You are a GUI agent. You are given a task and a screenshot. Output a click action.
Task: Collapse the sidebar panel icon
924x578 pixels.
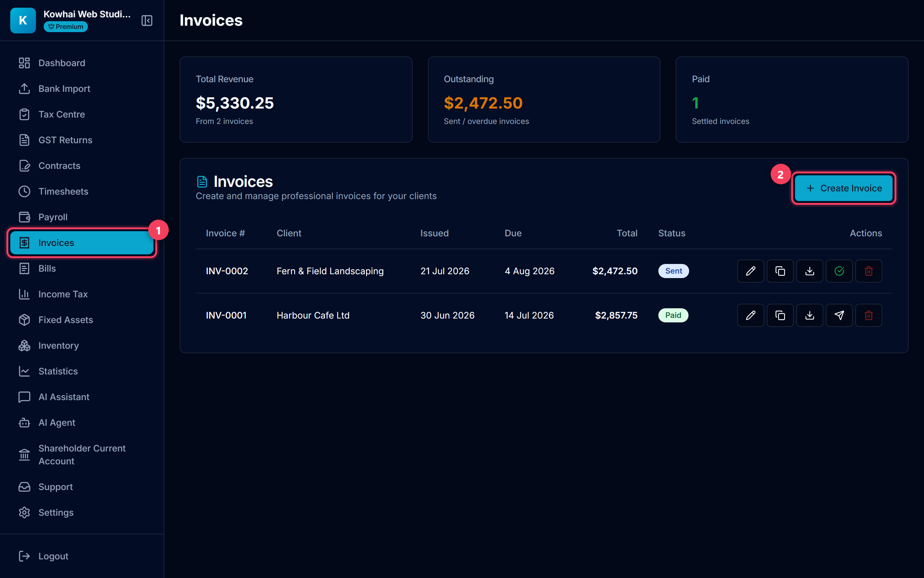147,20
